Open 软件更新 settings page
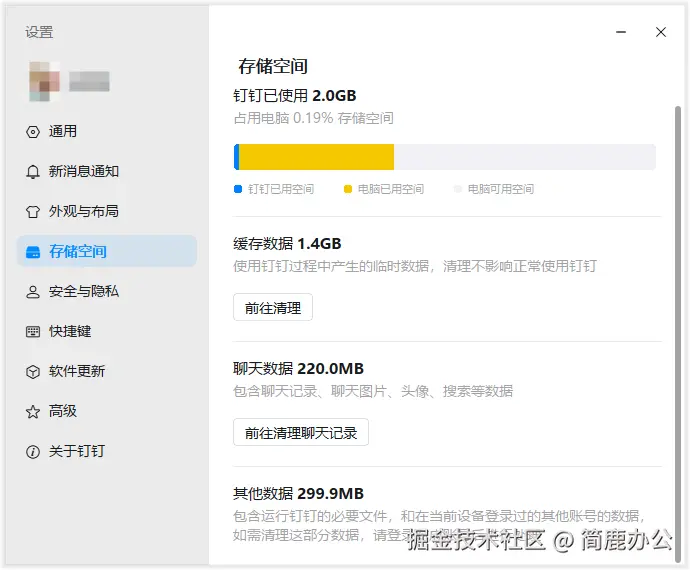The image size is (690, 570). pyautogui.click(x=77, y=372)
